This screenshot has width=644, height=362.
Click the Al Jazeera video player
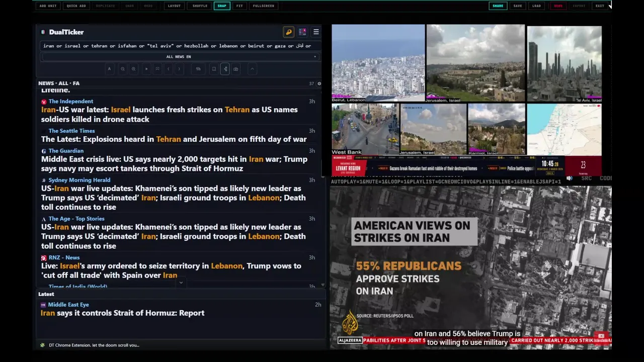(x=470, y=267)
